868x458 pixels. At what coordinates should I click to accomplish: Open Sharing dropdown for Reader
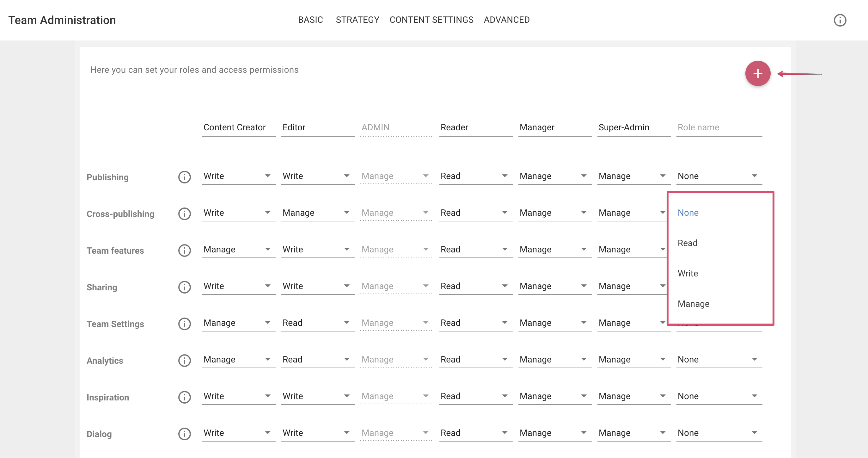[x=476, y=286]
